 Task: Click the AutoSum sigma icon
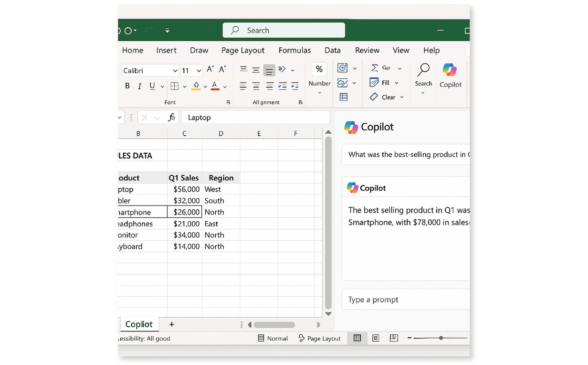(375, 68)
